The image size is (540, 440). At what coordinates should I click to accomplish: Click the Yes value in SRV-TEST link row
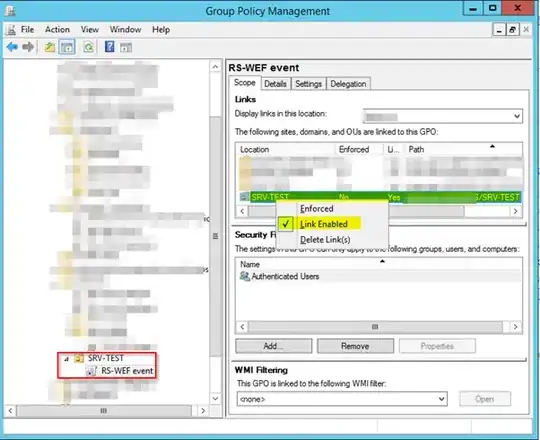394,197
